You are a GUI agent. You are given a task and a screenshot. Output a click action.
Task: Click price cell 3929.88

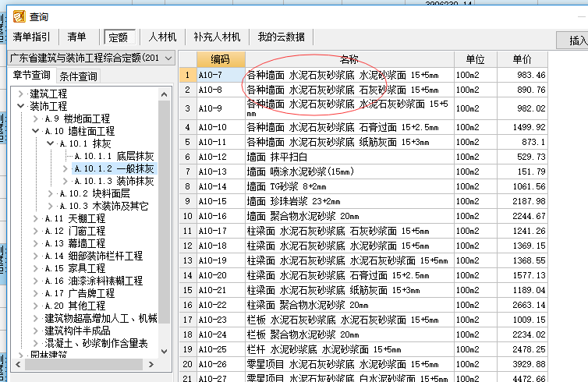(522, 364)
